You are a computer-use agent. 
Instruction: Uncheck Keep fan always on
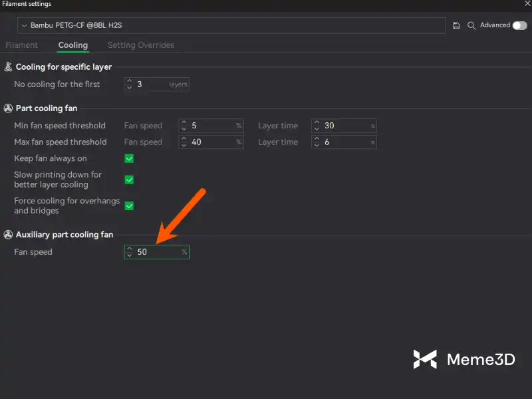coord(130,158)
